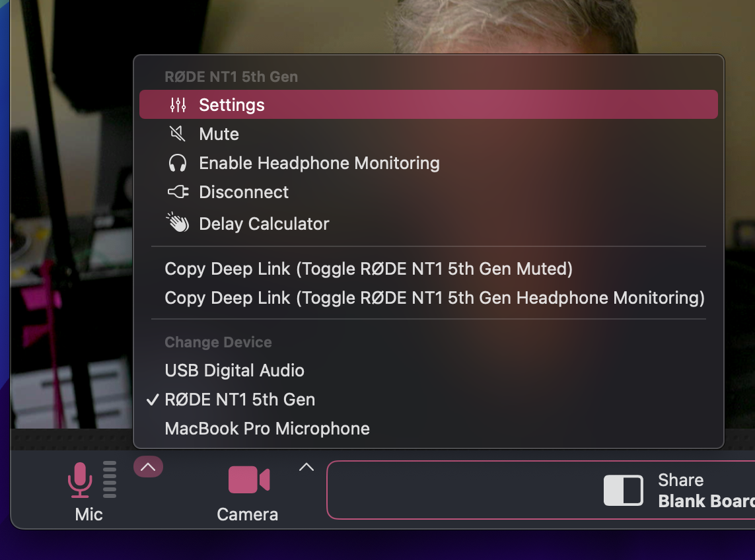
Task: Click the clapping hands Delay Calculator icon
Action: [178, 222]
